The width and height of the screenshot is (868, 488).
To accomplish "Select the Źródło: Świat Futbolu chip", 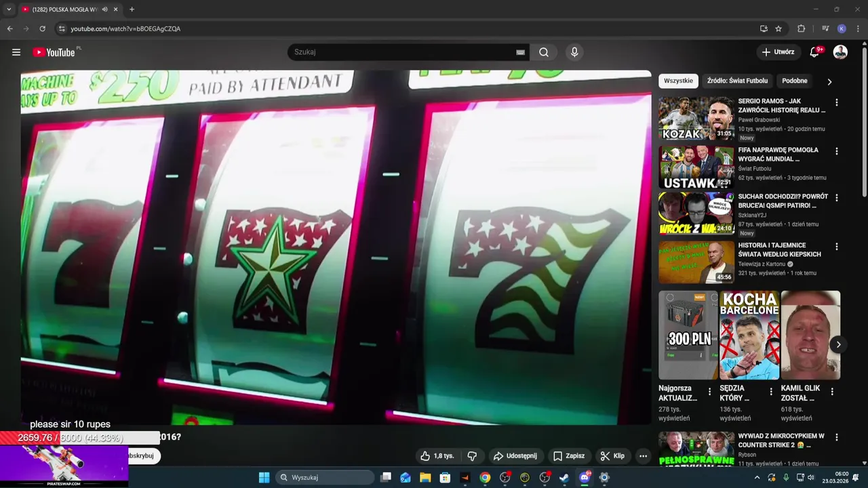I will pyautogui.click(x=737, y=81).
